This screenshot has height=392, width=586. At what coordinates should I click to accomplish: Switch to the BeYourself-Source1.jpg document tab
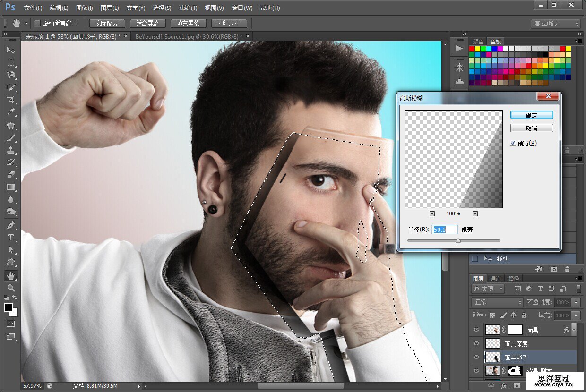click(x=189, y=36)
